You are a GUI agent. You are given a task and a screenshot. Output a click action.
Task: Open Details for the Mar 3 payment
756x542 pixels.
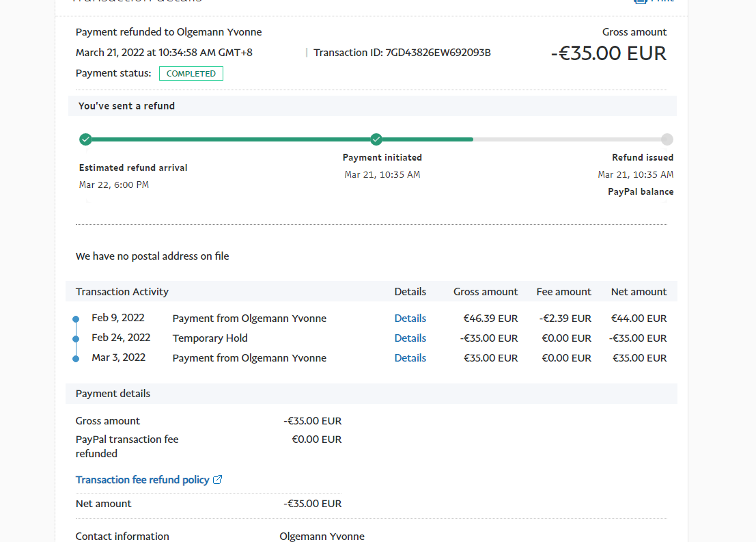(x=410, y=358)
